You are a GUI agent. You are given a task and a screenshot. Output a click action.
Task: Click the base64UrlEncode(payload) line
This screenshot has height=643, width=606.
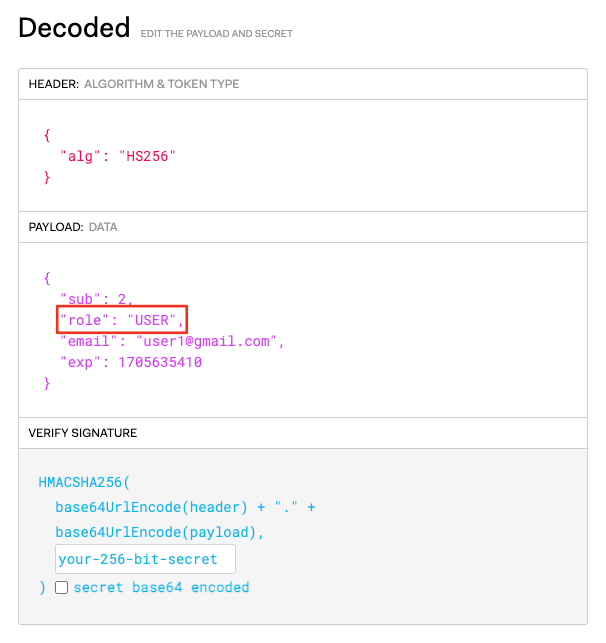[x=159, y=532]
